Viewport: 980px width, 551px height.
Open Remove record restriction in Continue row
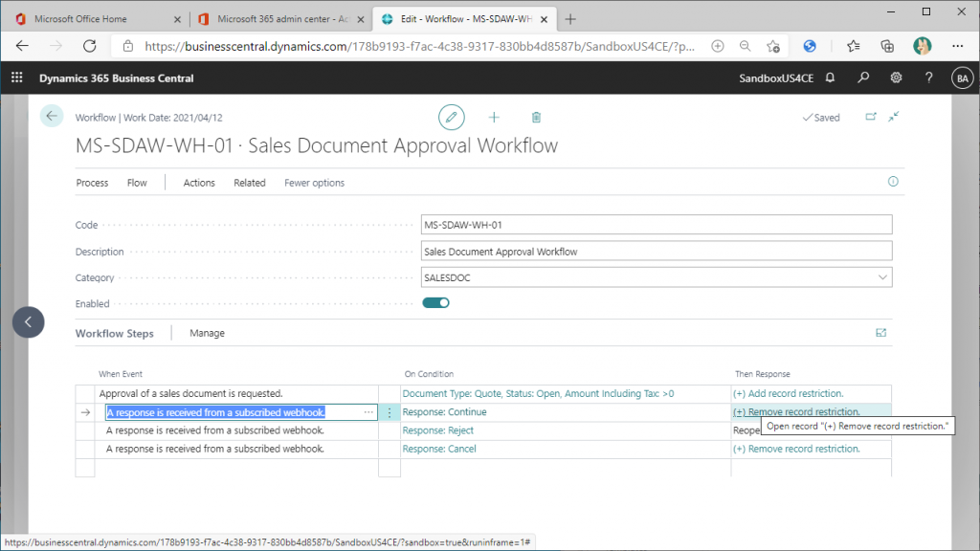pyautogui.click(x=796, y=411)
